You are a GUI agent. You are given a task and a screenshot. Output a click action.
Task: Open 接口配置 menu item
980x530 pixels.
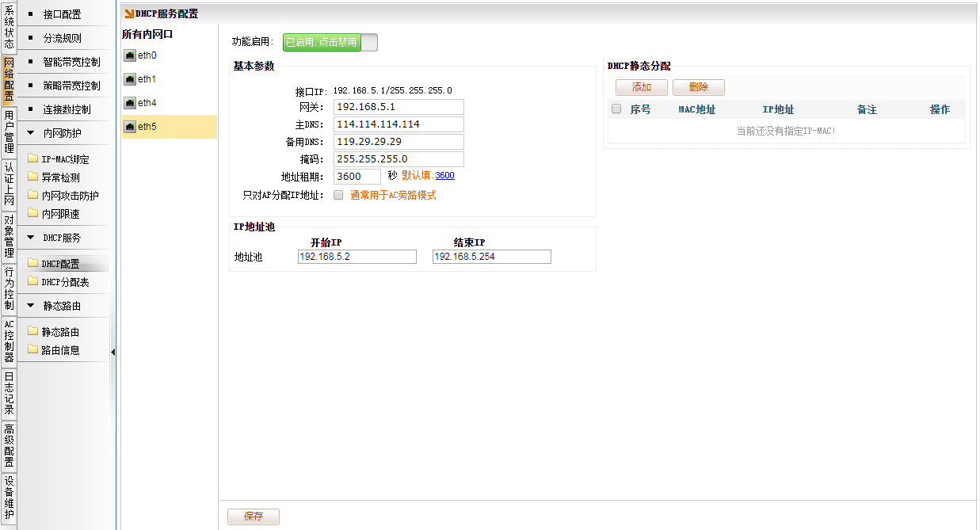tap(63, 14)
